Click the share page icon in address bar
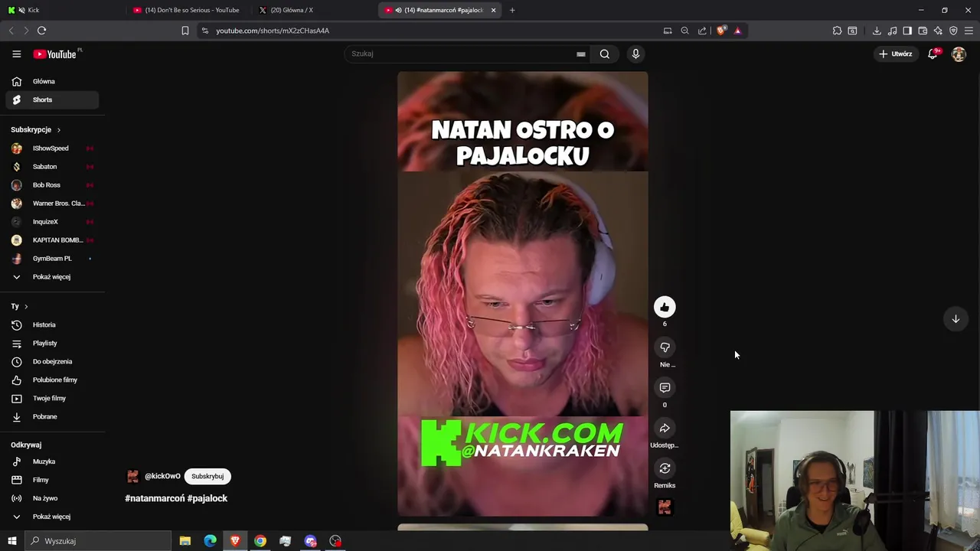 [702, 31]
